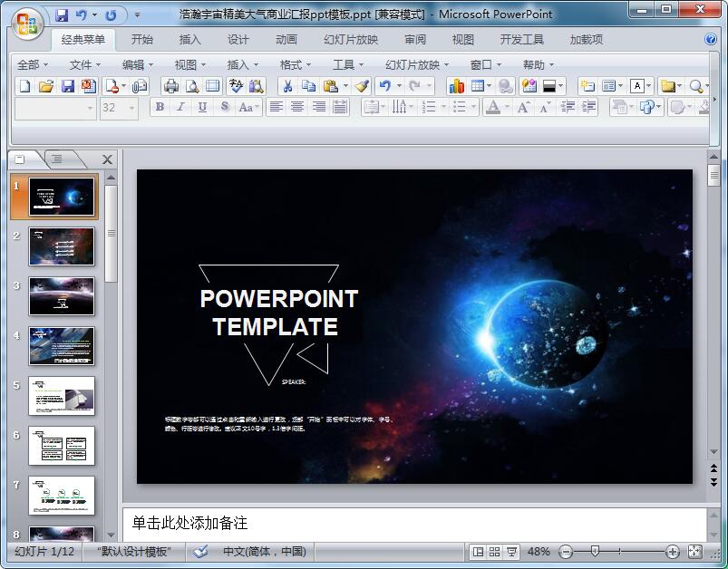Click the 48% zoom level

pos(539,552)
